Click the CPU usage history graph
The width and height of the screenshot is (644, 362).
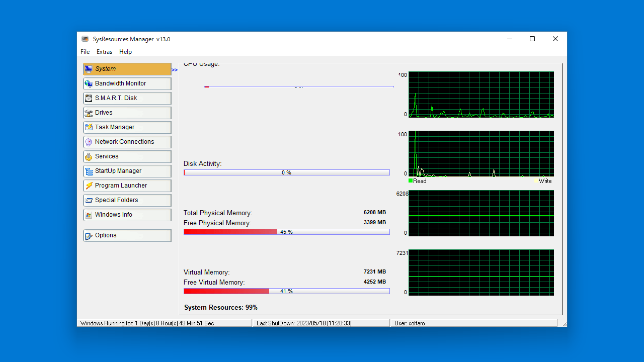pyautogui.click(x=481, y=95)
